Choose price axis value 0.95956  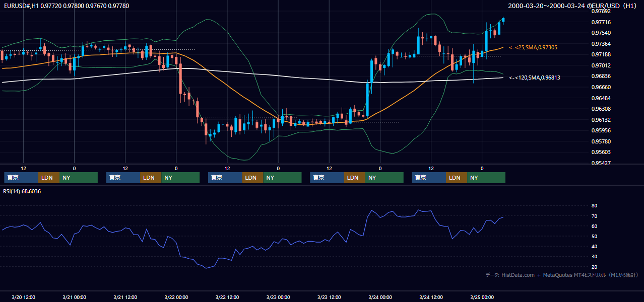(601, 130)
